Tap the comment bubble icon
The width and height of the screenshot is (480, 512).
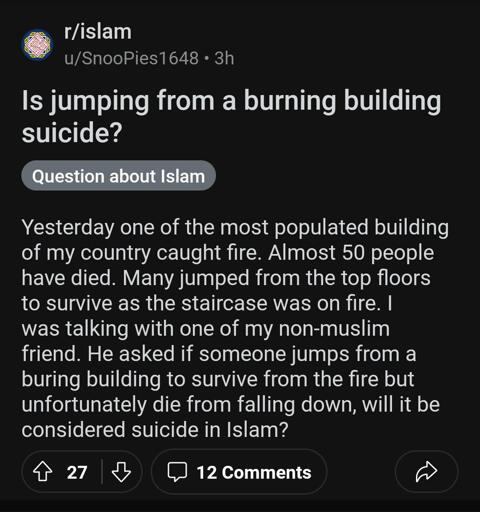[177, 472]
